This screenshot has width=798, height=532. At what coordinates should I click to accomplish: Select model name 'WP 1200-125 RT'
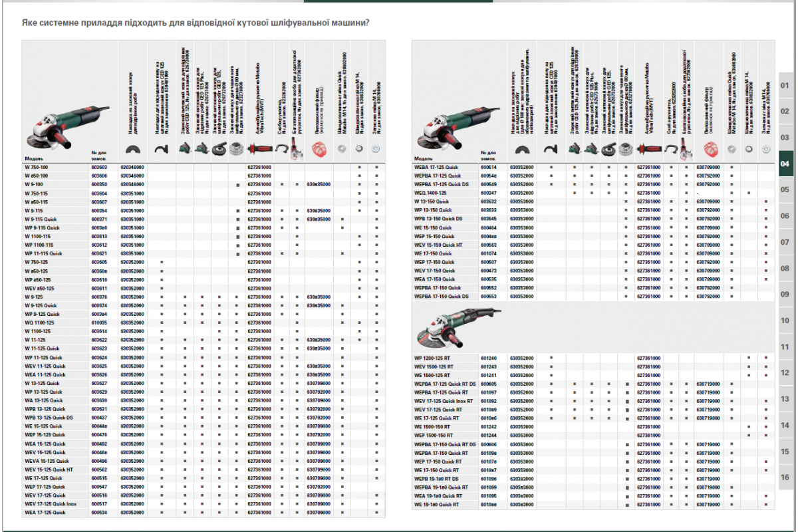(434, 358)
